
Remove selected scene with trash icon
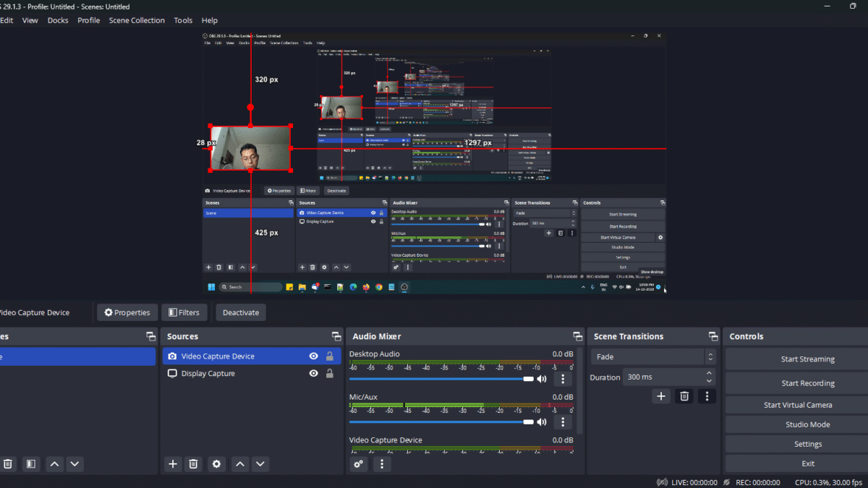8,464
